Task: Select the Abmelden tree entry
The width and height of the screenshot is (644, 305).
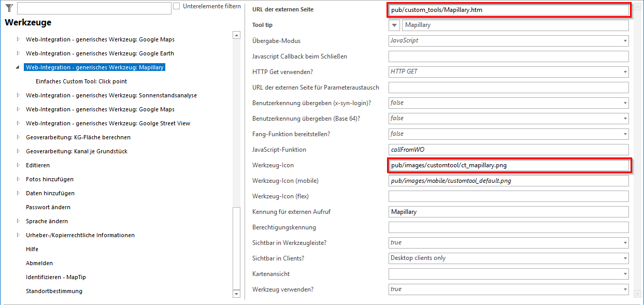Action: point(39,263)
